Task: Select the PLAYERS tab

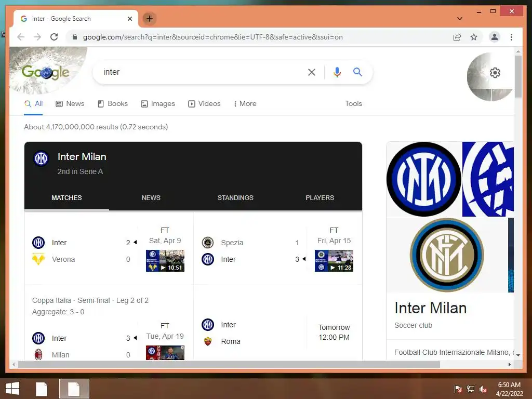Action: (320, 198)
